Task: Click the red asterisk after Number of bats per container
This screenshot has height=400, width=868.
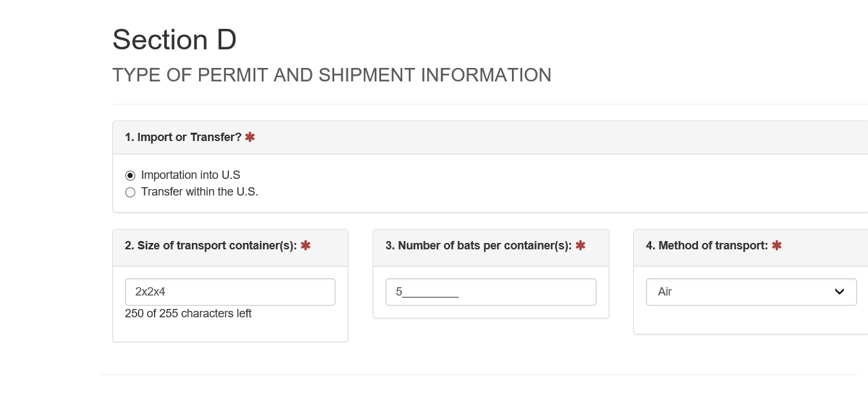Action: point(581,246)
